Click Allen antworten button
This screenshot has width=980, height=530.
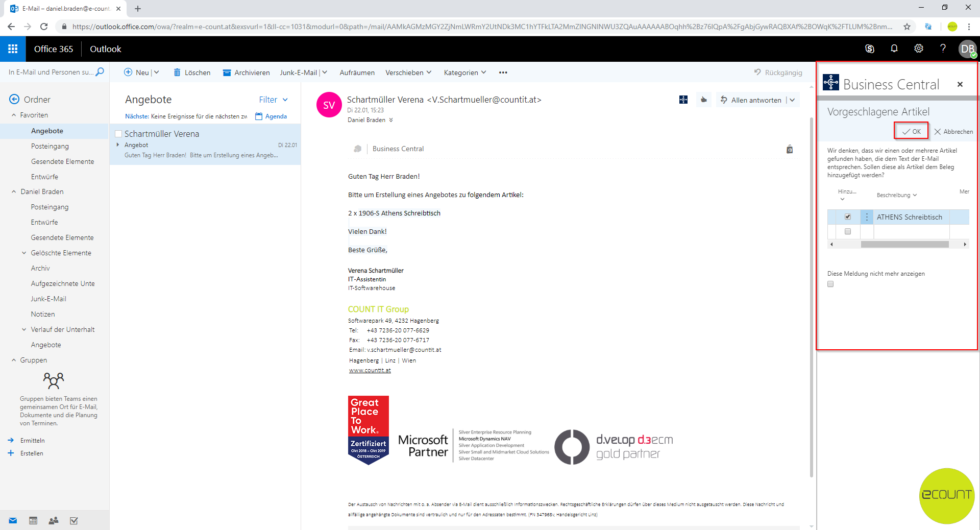[751, 100]
